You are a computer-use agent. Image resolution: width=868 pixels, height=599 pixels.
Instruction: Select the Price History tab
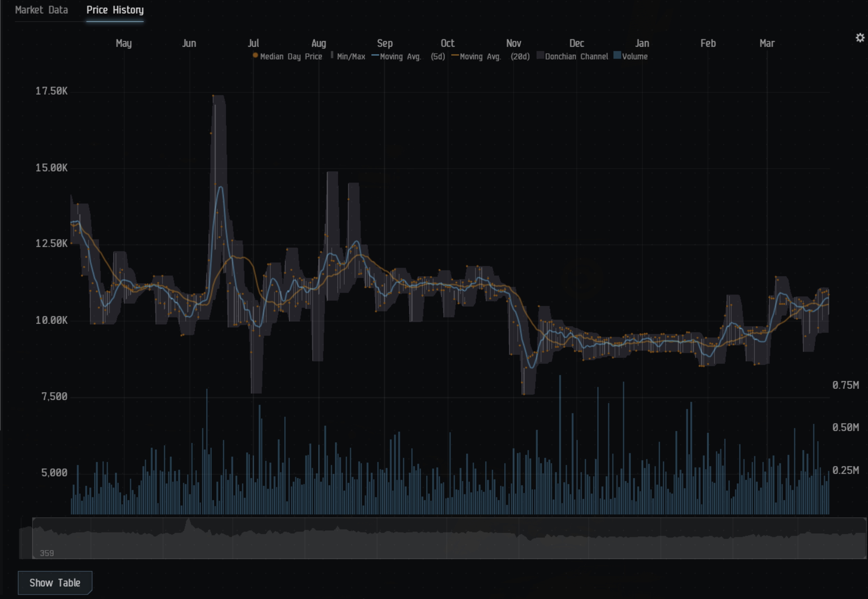[x=115, y=10]
